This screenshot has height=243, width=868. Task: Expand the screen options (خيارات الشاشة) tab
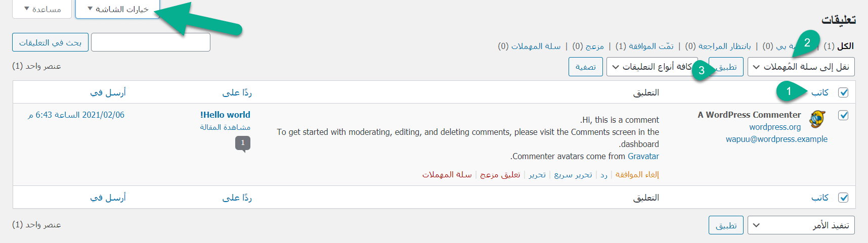118,9
